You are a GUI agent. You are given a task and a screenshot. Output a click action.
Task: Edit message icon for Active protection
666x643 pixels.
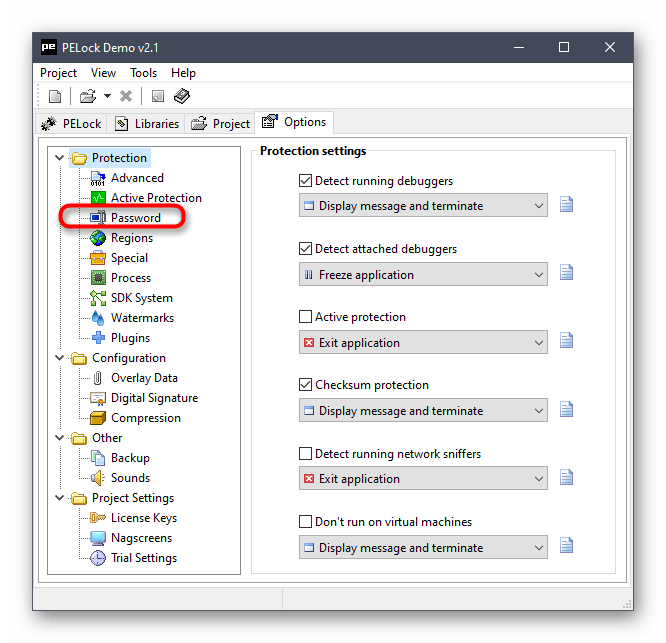(x=566, y=340)
